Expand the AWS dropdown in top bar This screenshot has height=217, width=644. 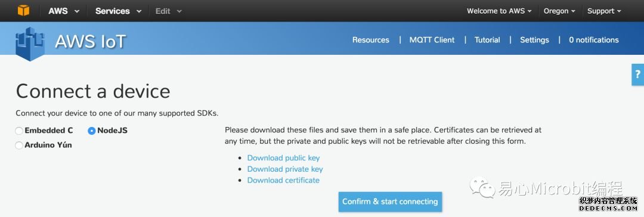tap(64, 11)
